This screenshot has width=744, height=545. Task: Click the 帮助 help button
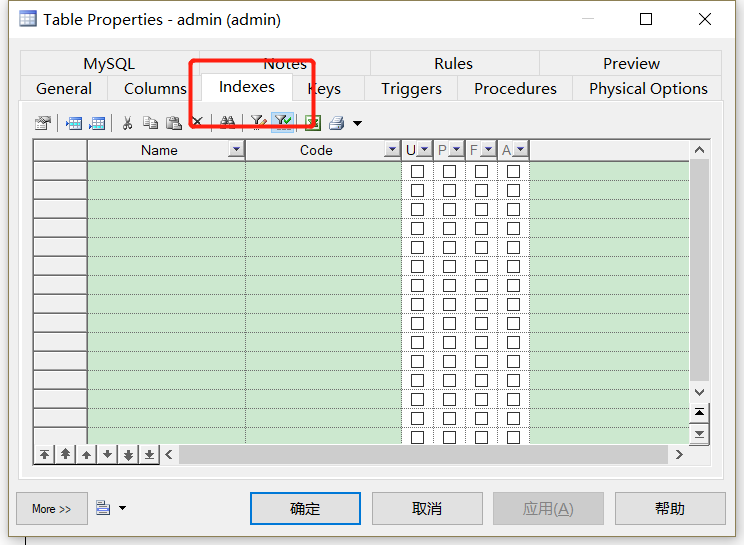point(670,508)
